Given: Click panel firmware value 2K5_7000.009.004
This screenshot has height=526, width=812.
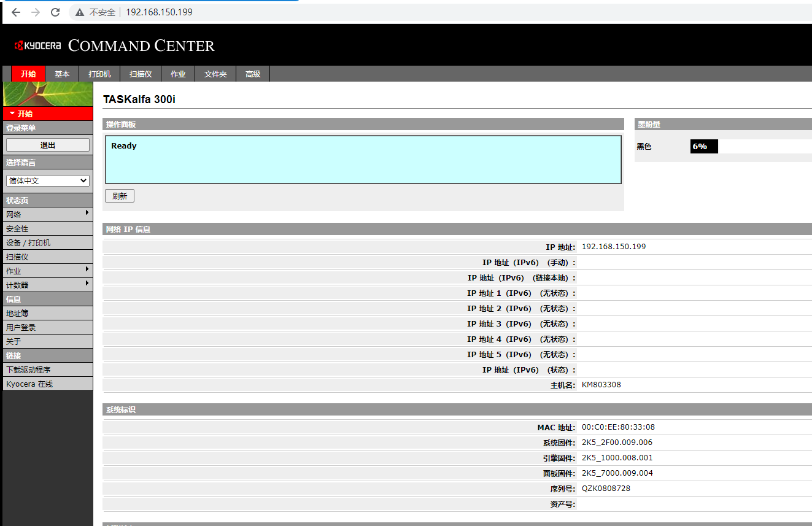Looking at the screenshot, I should (617, 473).
